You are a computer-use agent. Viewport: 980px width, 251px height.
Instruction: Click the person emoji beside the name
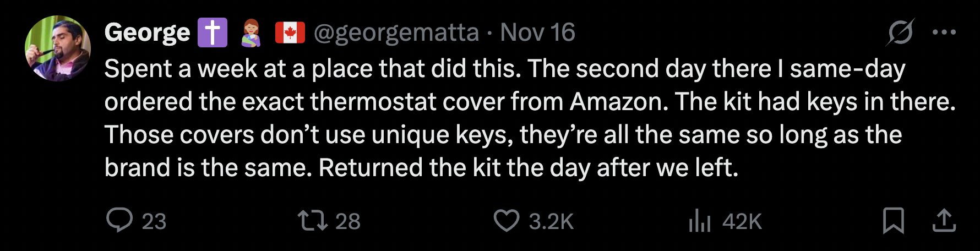(x=251, y=32)
